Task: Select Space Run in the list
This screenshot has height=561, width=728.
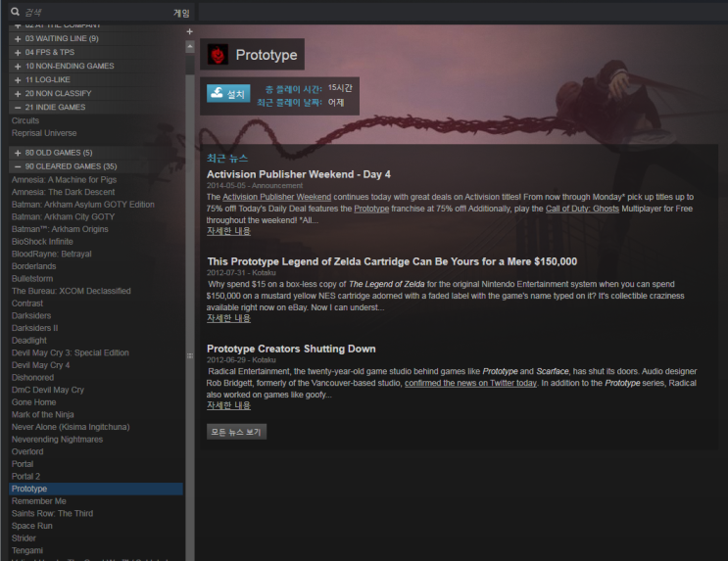Action: 32,526
